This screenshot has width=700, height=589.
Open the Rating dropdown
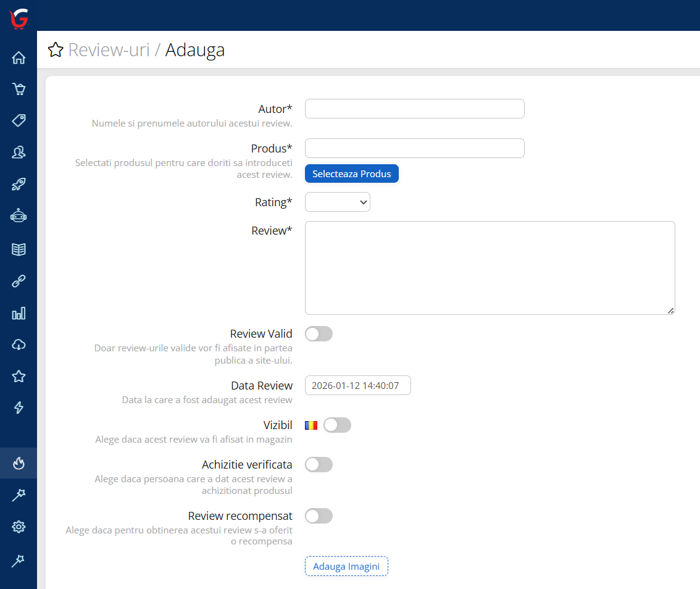click(337, 202)
